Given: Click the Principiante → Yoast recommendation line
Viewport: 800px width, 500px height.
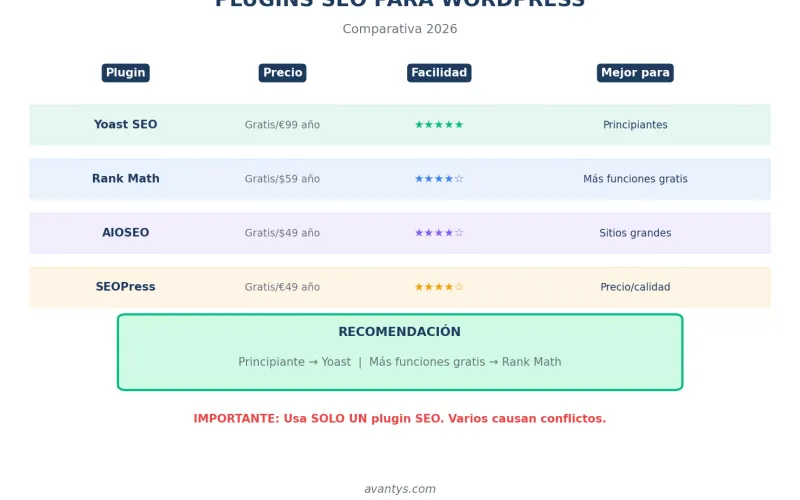Looking at the screenshot, I should [x=399, y=362].
